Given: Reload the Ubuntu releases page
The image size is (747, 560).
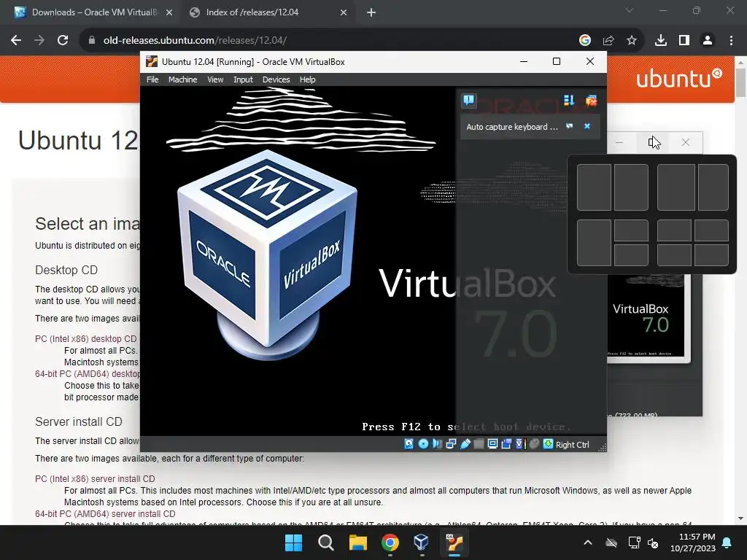Looking at the screenshot, I should coord(63,40).
